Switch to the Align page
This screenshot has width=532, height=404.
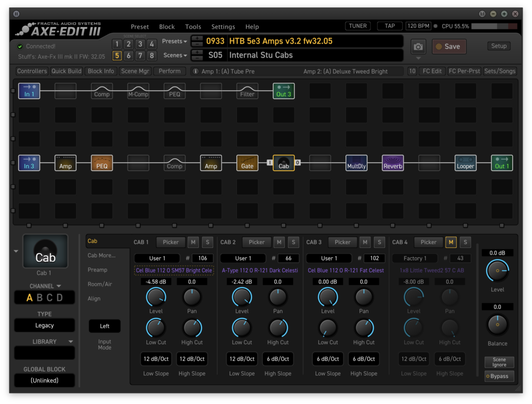94,299
